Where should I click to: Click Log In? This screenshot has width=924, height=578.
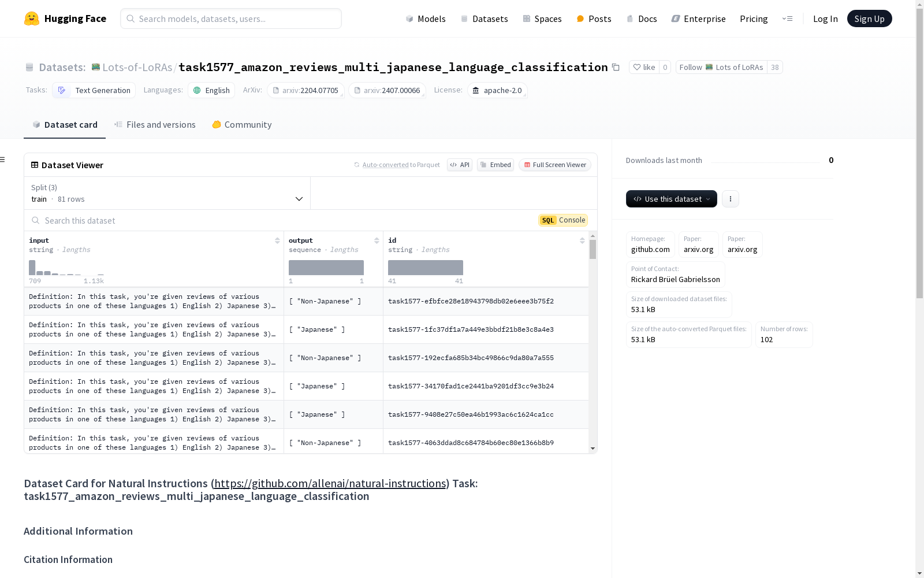tap(825, 18)
